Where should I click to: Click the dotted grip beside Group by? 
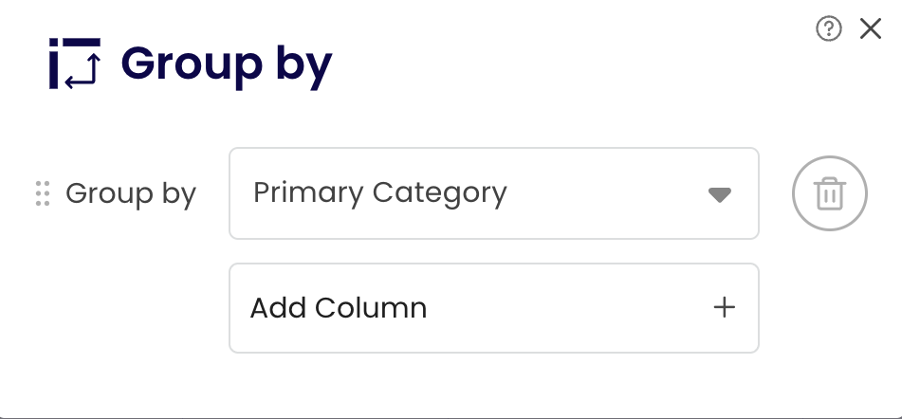click(x=42, y=193)
